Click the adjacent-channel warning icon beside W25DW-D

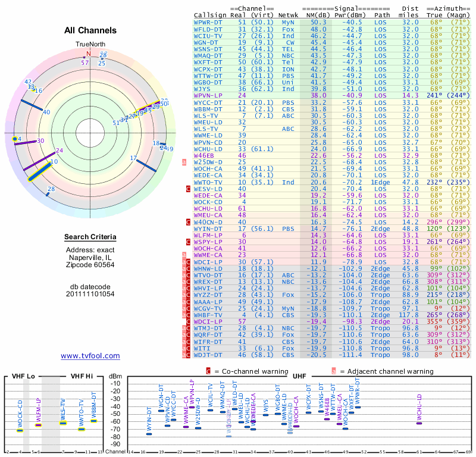click(x=184, y=162)
